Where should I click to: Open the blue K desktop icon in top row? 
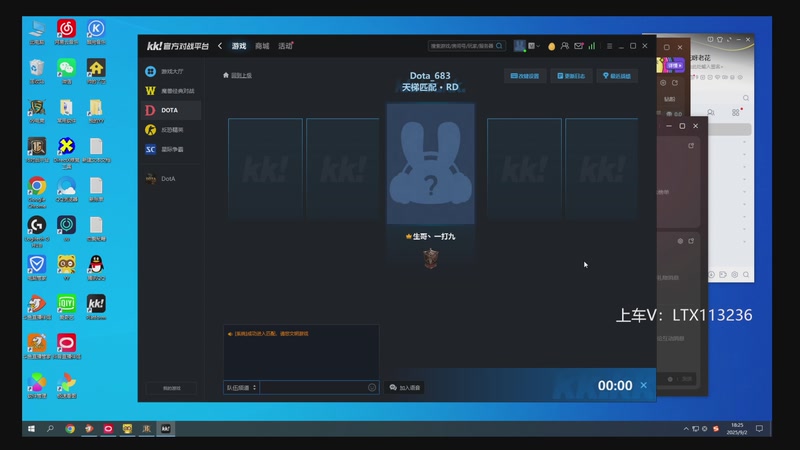(x=96, y=32)
